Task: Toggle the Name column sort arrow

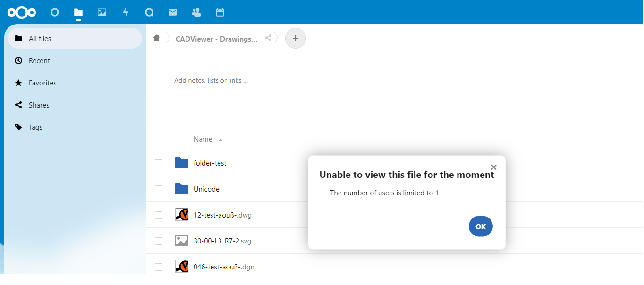Action: [221, 139]
